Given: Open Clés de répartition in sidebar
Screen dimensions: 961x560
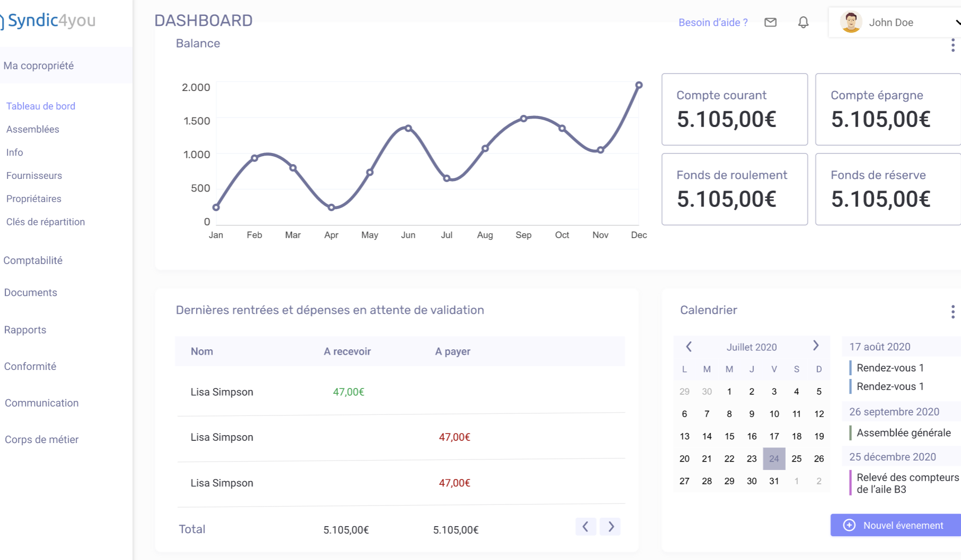Looking at the screenshot, I should pos(46,222).
